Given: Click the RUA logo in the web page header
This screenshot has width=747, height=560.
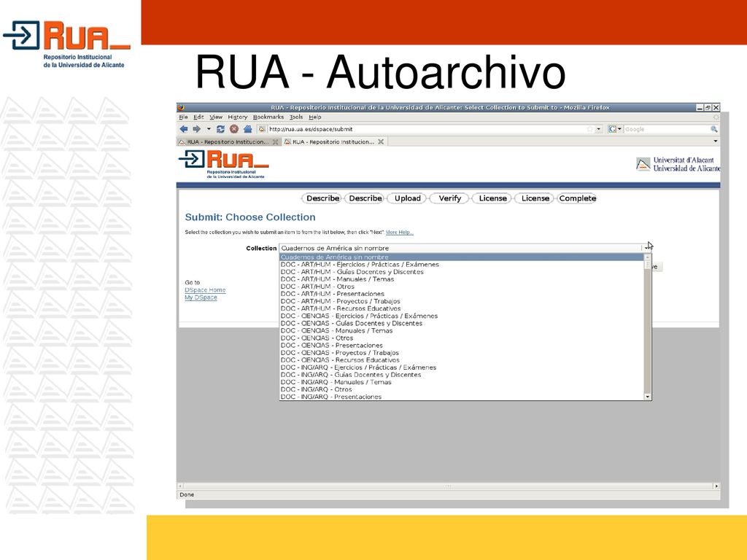Looking at the screenshot, I should (223, 164).
